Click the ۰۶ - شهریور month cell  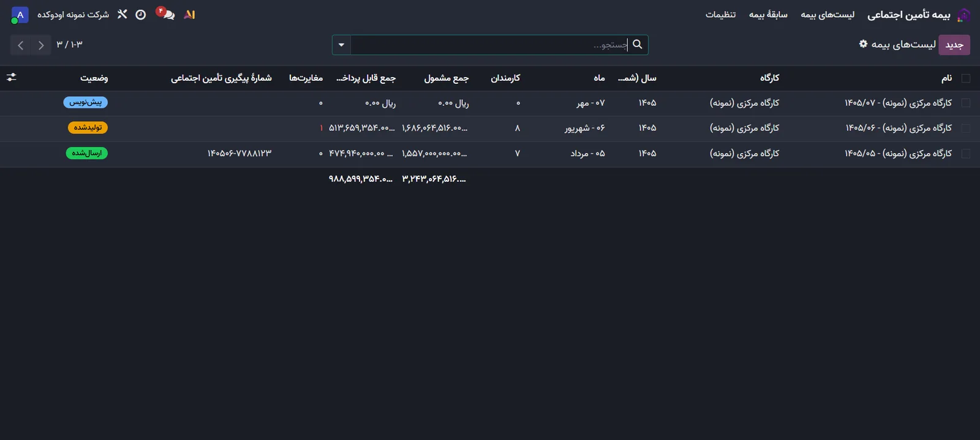pyautogui.click(x=585, y=128)
